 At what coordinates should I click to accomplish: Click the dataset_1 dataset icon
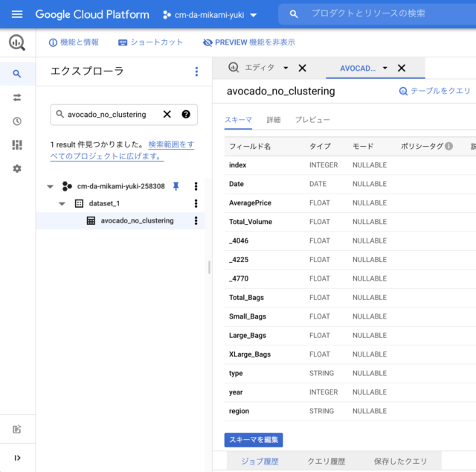(x=79, y=203)
